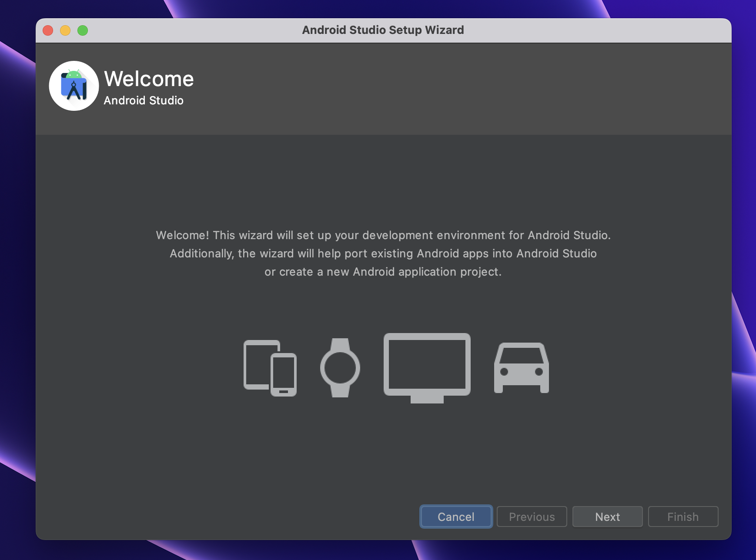The image size is (756, 560).
Task: Minimize the wizard with yellow button
Action: pyautogui.click(x=65, y=30)
